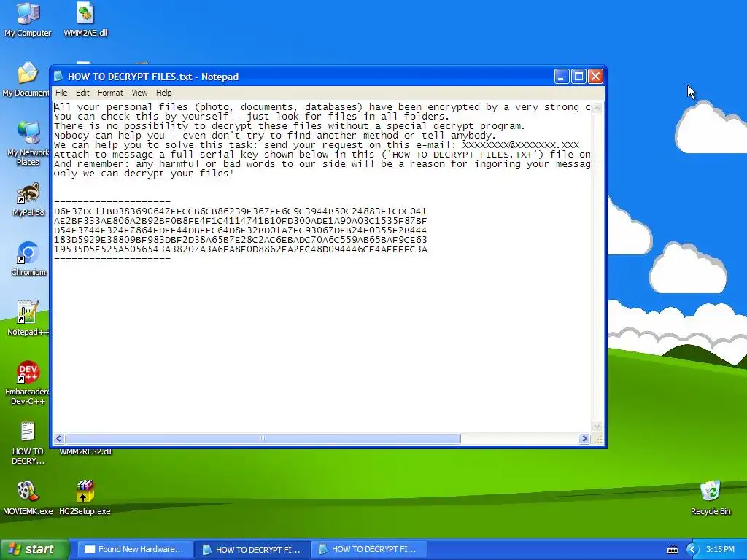The width and height of the screenshot is (747, 560).
Task: Click the line 'There is no possibility to decrypt'
Action: 289,126
